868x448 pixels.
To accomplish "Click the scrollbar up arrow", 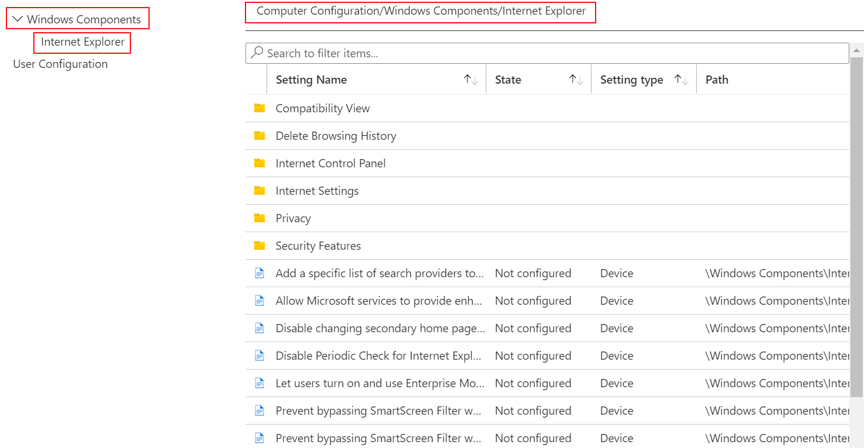I will click(x=856, y=50).
